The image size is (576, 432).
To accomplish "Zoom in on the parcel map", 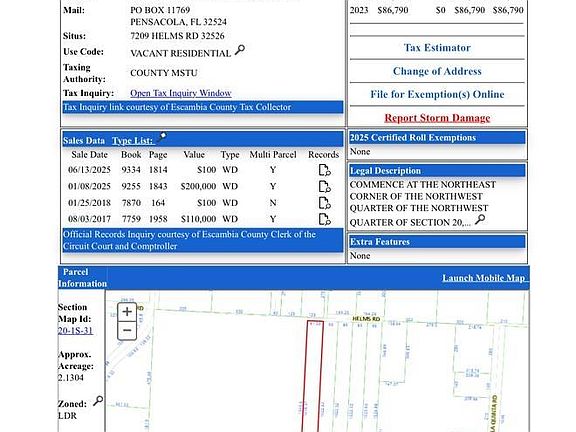I will [127, 312].
